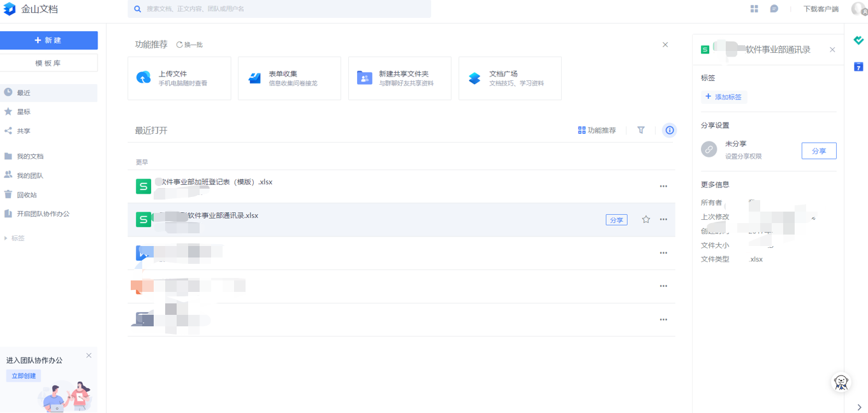Screen dimensions: 868x413
Task: Toggle the file info panel icon
Action: tap(670, 130)
